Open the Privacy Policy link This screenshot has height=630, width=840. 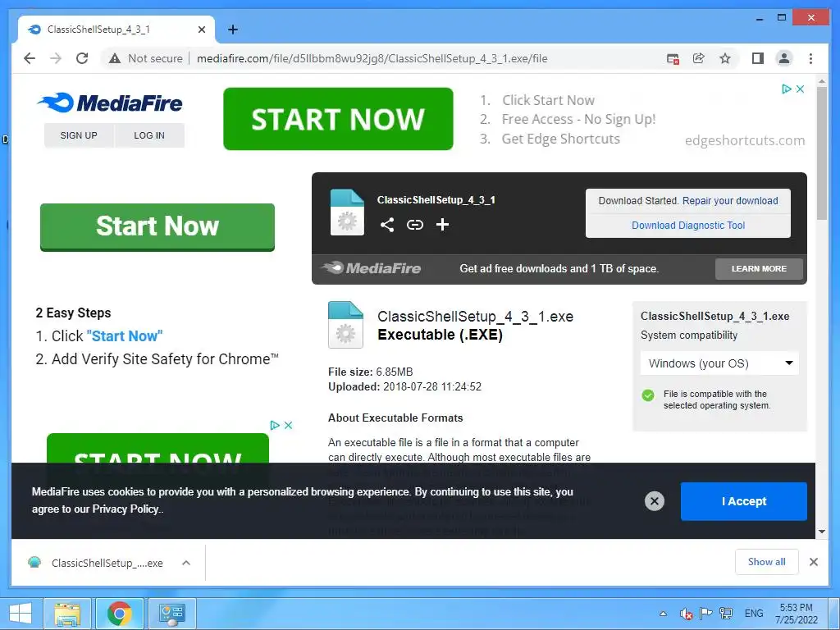pos(126,509)
